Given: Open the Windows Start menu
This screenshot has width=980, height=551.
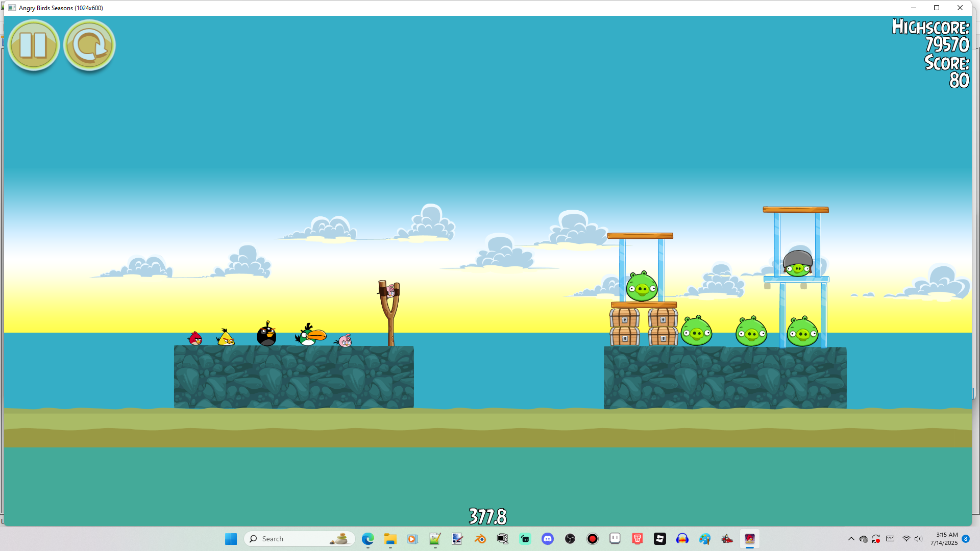Looking at the screenshot, I should pyautogui.click(x=231, y=539).
